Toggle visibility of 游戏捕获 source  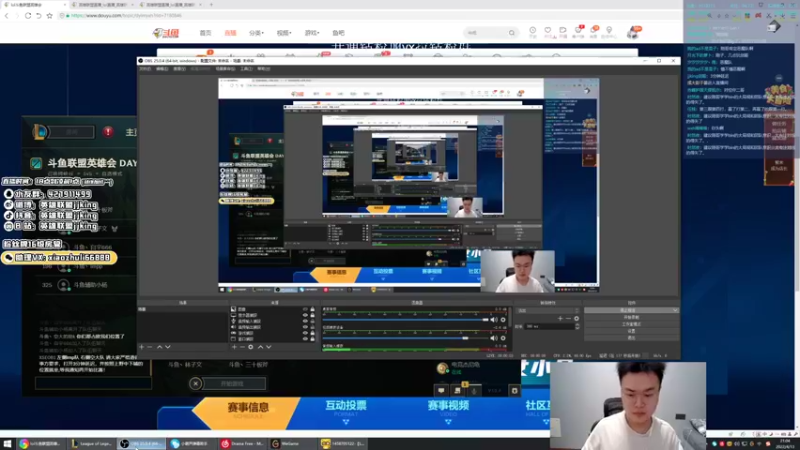(305, 333)
